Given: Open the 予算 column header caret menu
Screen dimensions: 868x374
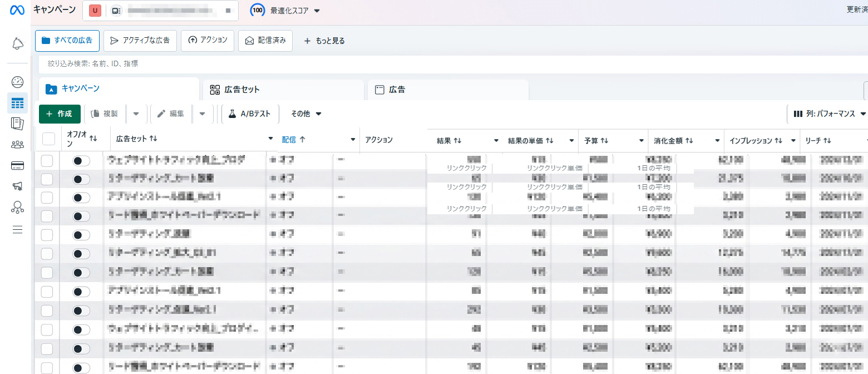Looking at the screenshot, I should 640,141.
